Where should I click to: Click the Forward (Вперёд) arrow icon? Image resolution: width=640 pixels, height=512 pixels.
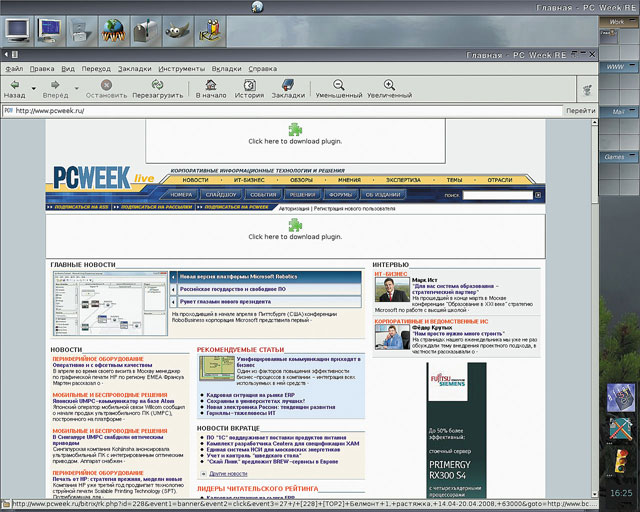(55, 85)
